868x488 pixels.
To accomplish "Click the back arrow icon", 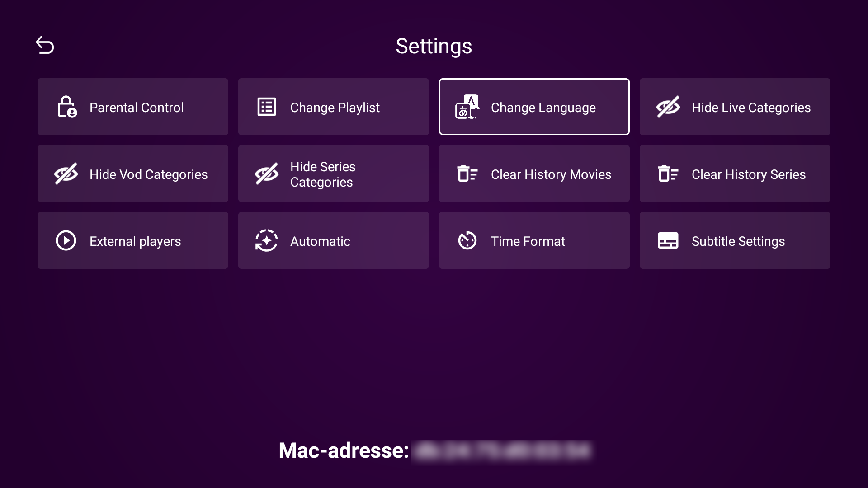I will pyautogui.click(x=45, y=45).
